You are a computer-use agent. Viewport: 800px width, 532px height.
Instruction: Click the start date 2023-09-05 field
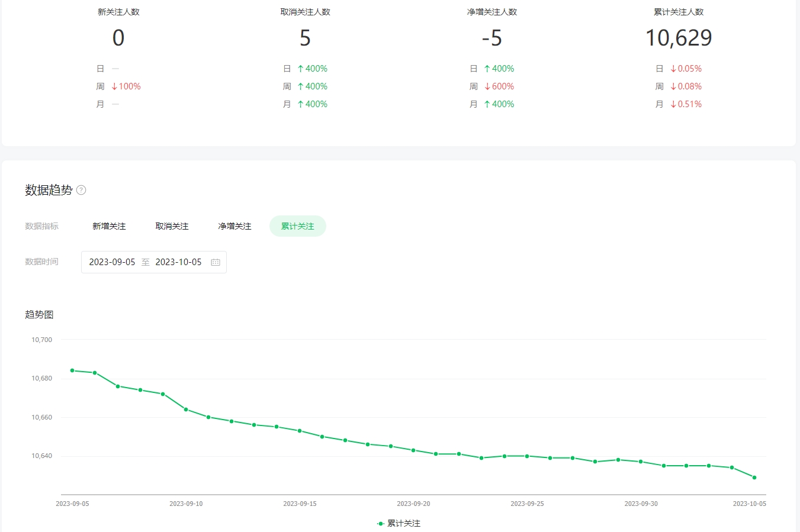coord(112,262)
